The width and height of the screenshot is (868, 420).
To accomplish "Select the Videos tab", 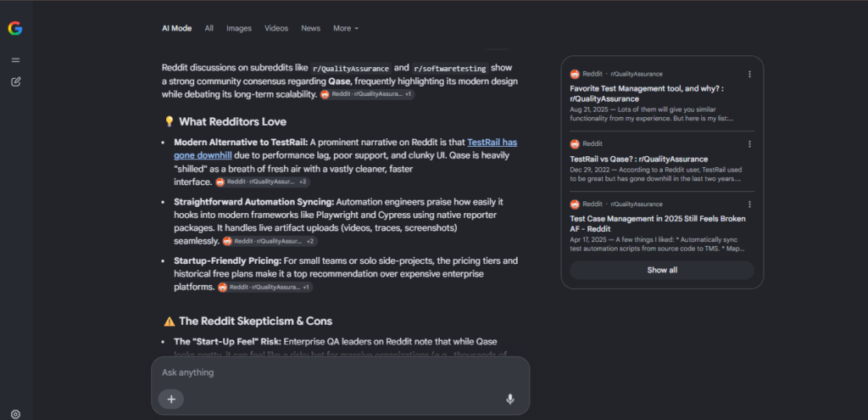I will [276, 28].
